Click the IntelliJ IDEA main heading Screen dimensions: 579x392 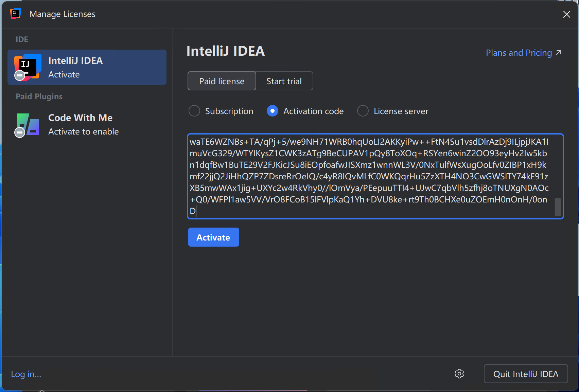[x=226, y=51]
